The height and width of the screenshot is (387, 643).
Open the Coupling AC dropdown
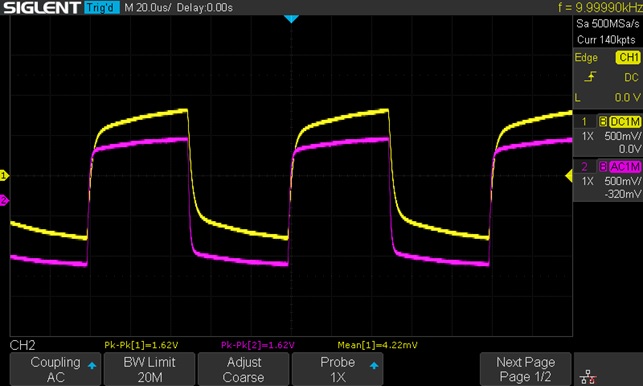[x=55, y=369]
